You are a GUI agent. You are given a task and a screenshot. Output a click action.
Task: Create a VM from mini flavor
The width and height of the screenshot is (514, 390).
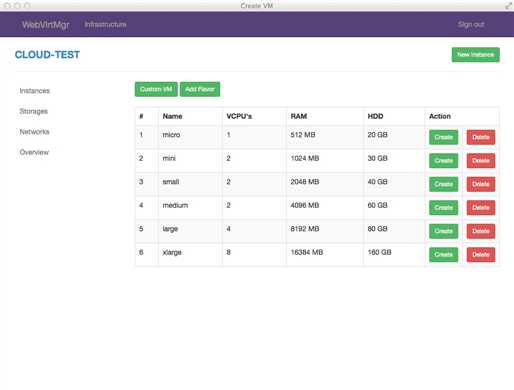coord(443,161)
